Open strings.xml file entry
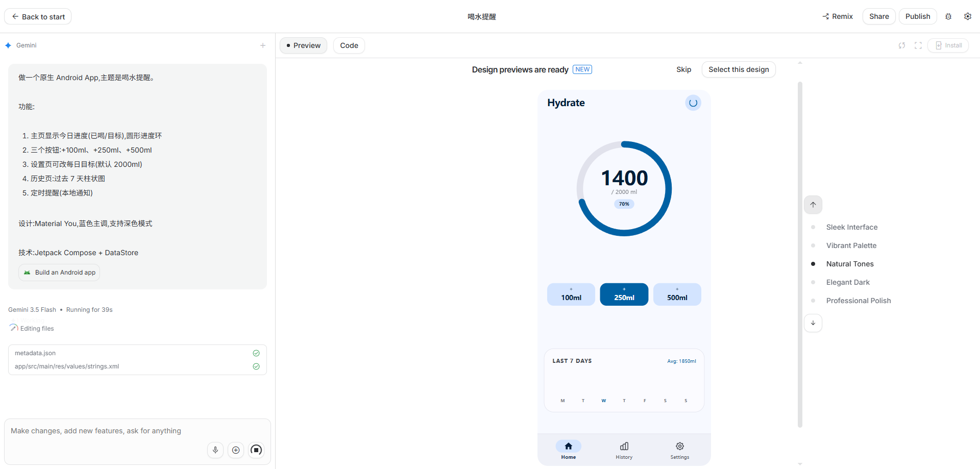Screen dimensions: 980x469 pyautogui.click(x=137, y=366)
